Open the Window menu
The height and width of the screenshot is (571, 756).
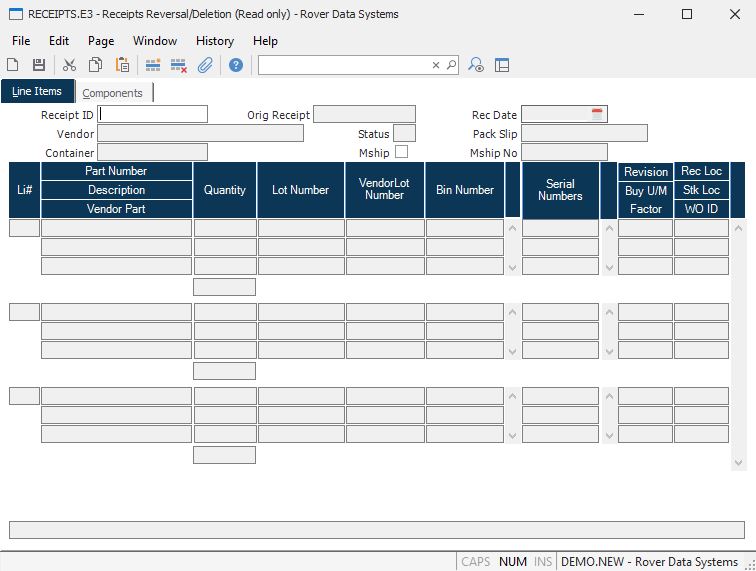pyautogui.click(x=155, y=41)
